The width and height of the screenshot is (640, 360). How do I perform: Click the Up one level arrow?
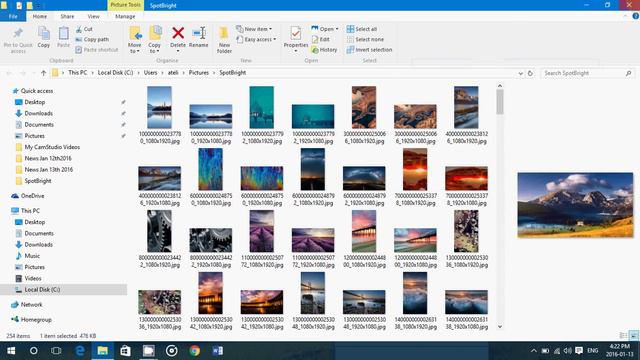[x=43, y=73]
